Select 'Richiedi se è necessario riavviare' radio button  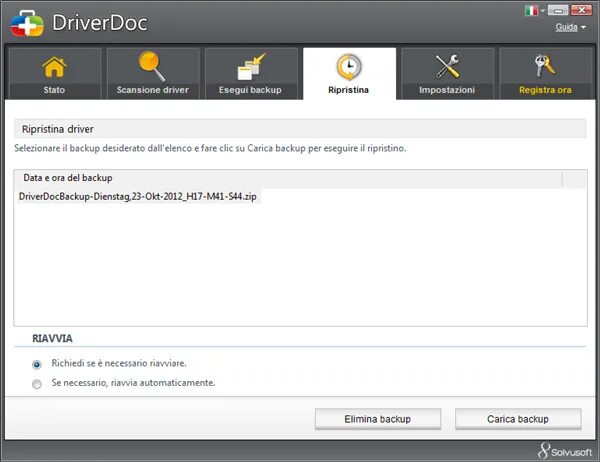pos(37,364)
